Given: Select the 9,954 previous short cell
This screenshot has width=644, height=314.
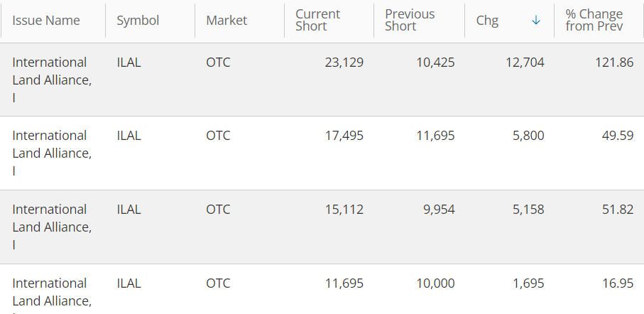Looking at the screenshot, I should (439, 210).
